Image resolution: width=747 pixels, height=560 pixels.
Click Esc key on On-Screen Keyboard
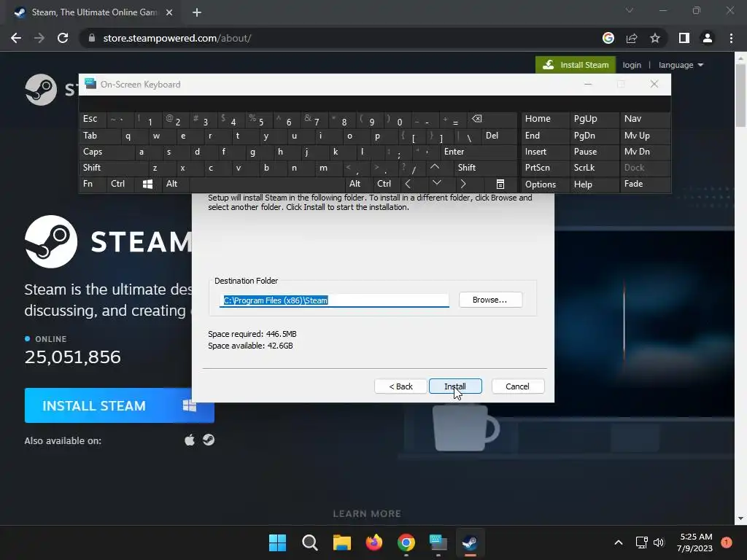[93, 119]
